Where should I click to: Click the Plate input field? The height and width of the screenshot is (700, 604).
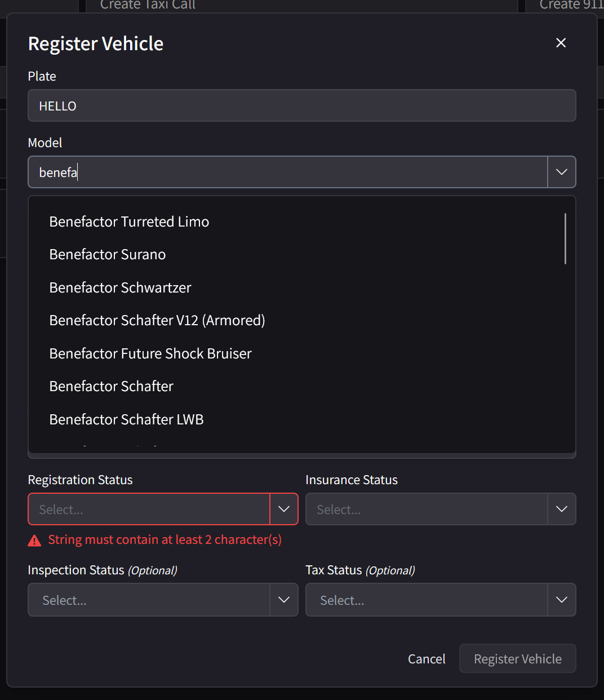(x=301, y=106)
